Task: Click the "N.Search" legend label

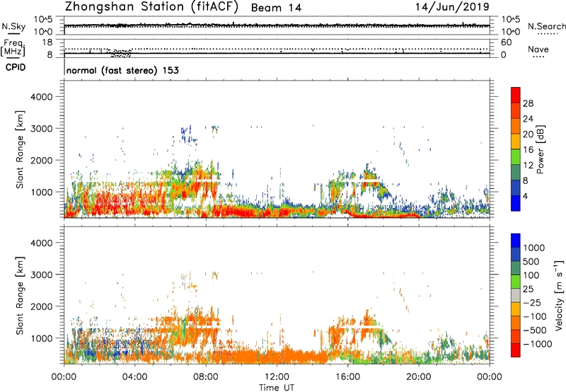Action: click(547, 26)
